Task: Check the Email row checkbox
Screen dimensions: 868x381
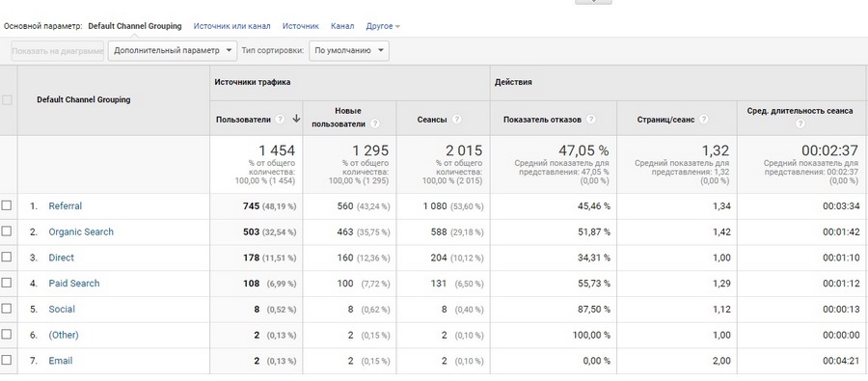Action: [6, 360]
